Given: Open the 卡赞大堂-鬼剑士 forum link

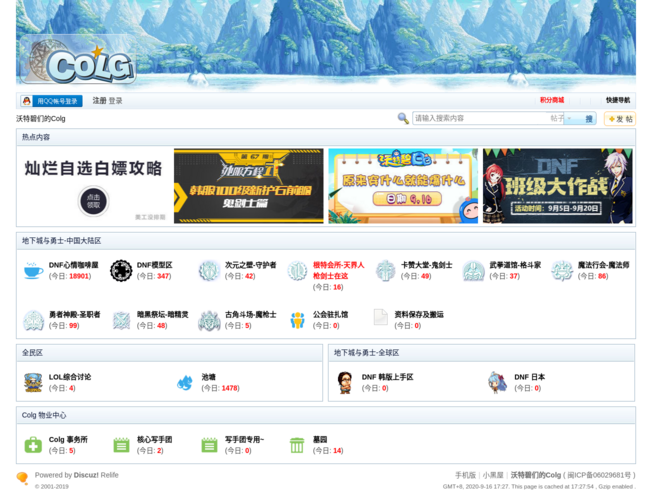Looking at the screenshot, I should [x=426, y=265].
